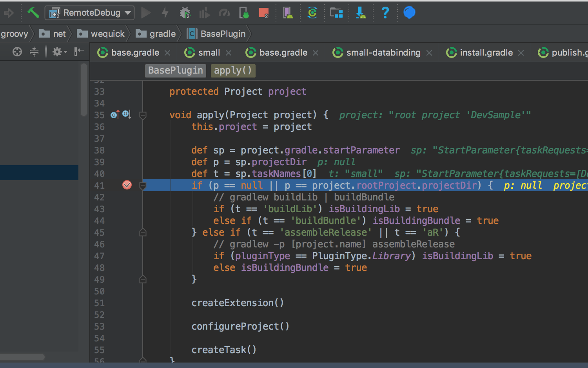The image size is (588, 368).
Task: Click the gradle folder breadcrumb
Action: [x=156, y=34]
